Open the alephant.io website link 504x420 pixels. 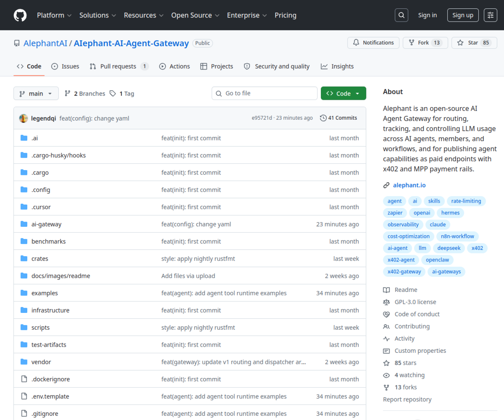pos(409,185)
